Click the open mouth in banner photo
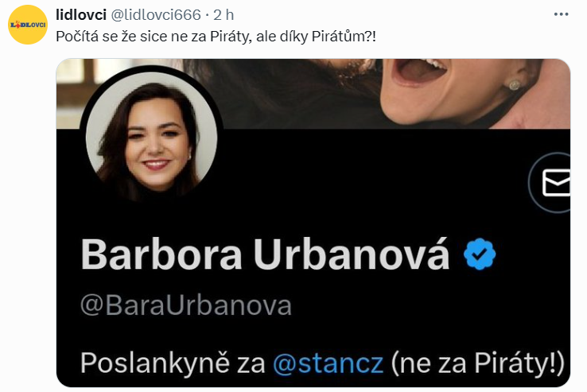The height and width of the screenshot is (392, 587). (418, 70)
